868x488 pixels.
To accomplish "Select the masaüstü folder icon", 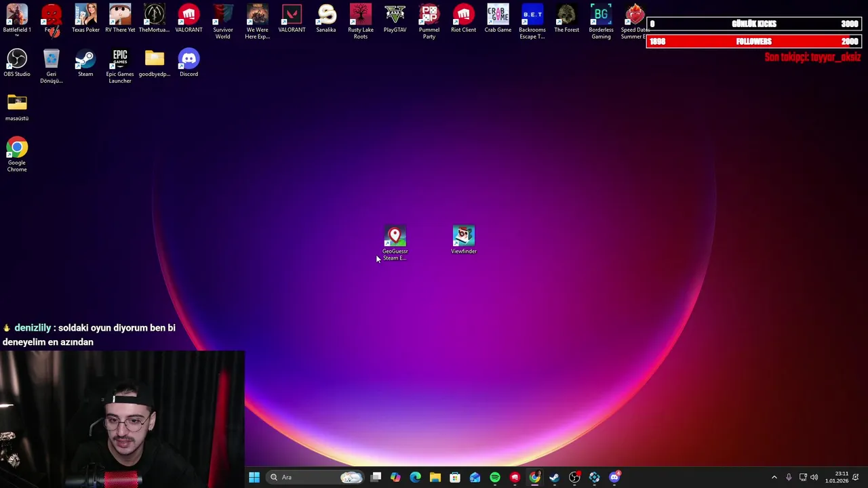I will tap(17, 107).
